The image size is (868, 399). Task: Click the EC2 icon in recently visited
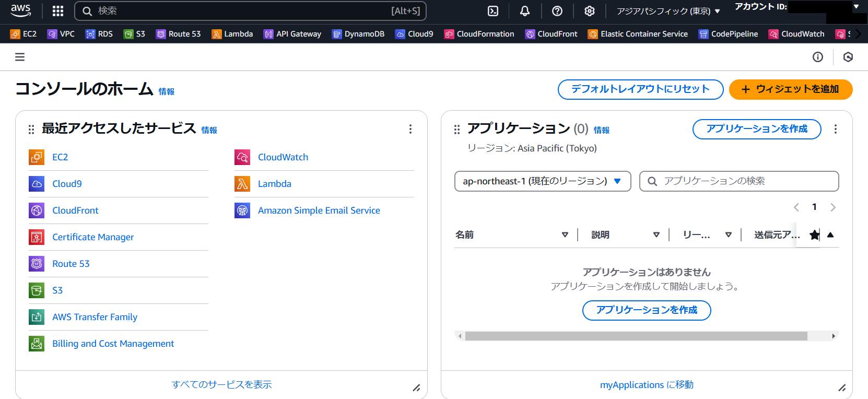pyautogui.click(x=37, y=157)
